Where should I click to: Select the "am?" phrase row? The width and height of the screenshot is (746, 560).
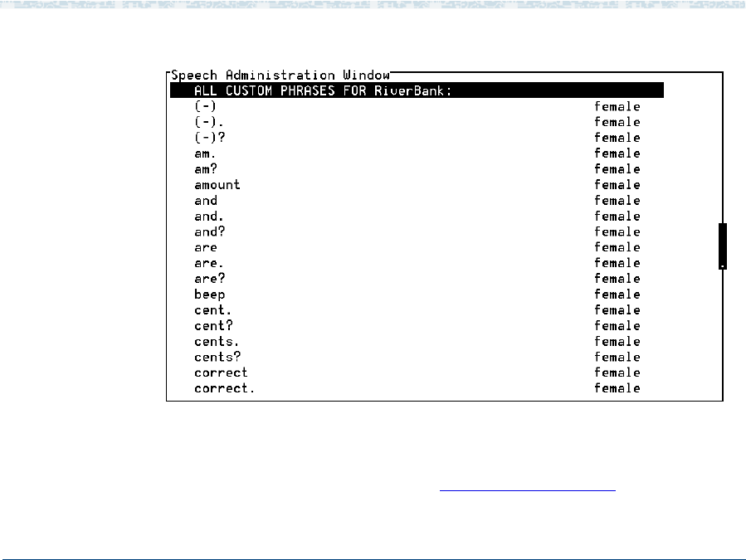coord(417,169)
